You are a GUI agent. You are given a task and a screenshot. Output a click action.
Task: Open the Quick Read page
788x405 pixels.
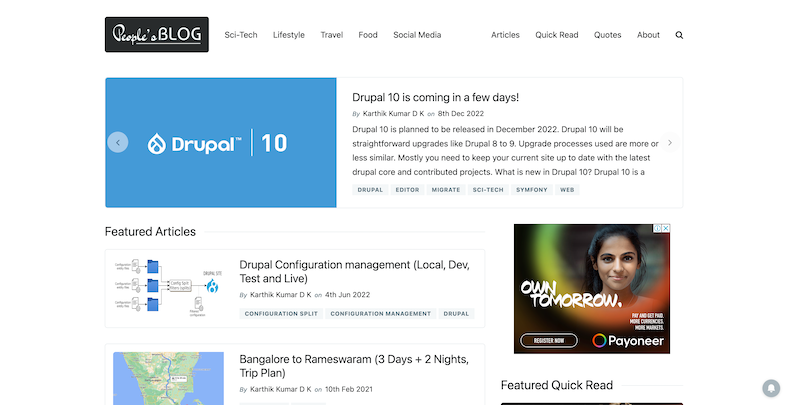(x=556, y=35)
